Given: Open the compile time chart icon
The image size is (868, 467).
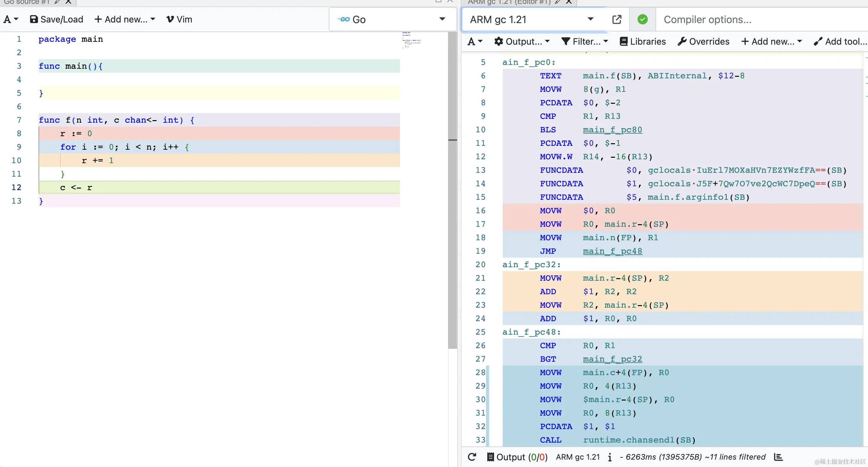Looking at the screenshot, I should pos(778,457).
